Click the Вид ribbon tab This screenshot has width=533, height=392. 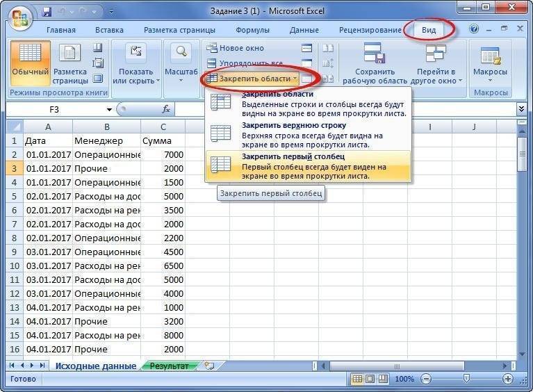429,30
